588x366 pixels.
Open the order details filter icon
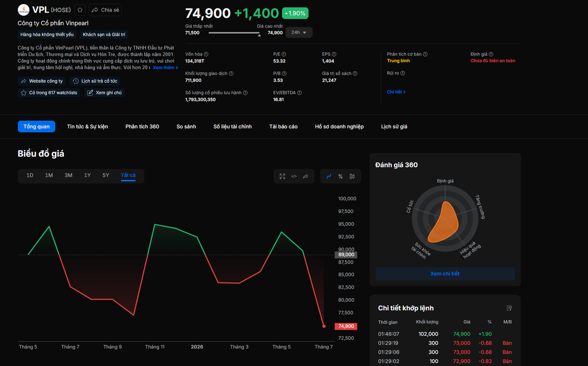[x=509, y=308]
